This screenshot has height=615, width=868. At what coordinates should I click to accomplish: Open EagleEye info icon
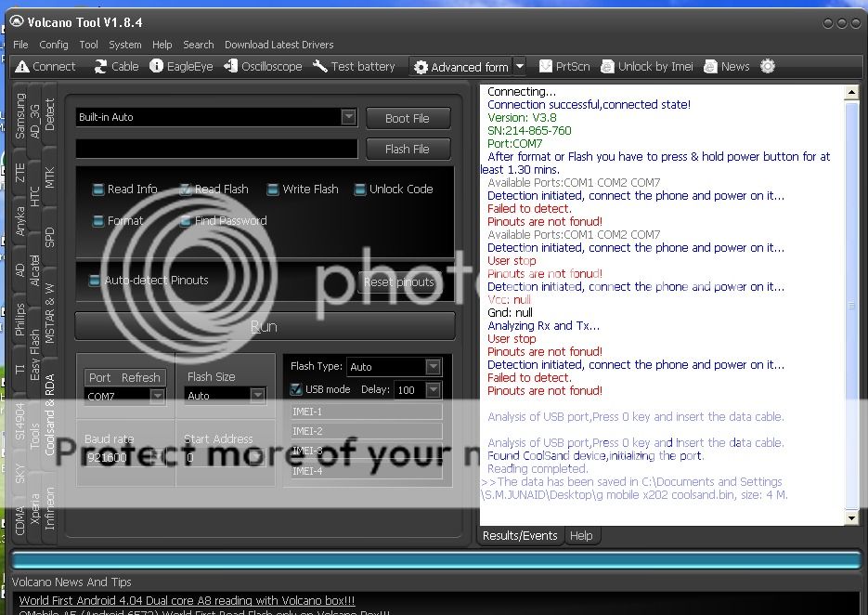point(157,67)
